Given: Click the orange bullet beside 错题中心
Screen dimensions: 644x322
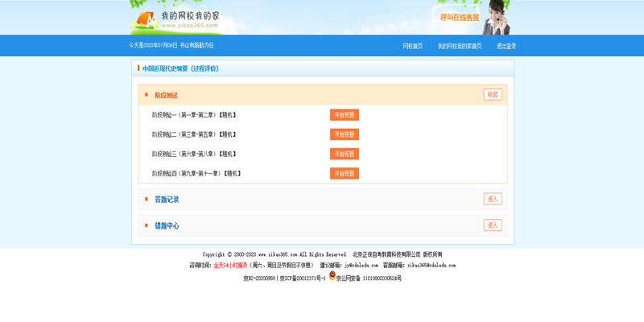Looking at the screenshot, I should click(147, 225).
